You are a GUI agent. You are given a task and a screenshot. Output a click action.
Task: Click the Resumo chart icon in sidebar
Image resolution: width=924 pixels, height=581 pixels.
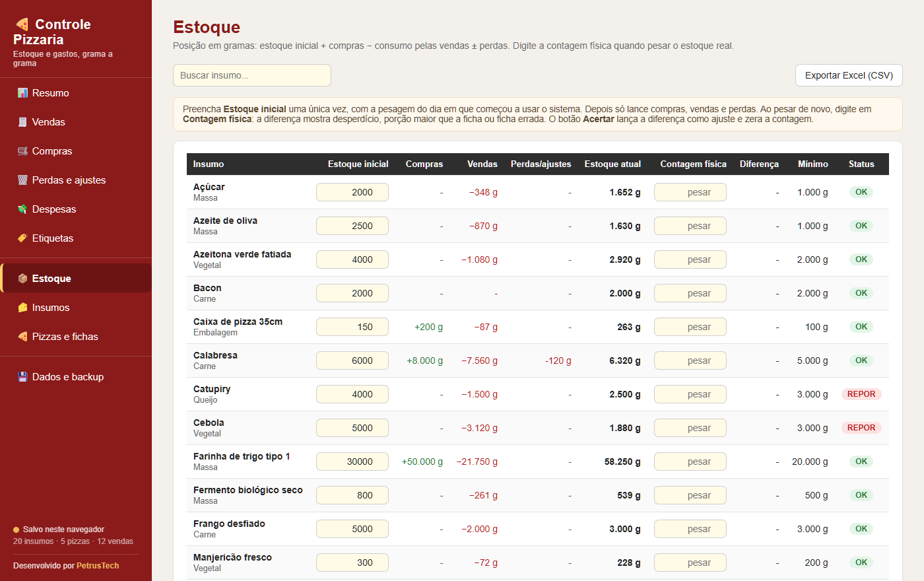(x=22, y=93)
